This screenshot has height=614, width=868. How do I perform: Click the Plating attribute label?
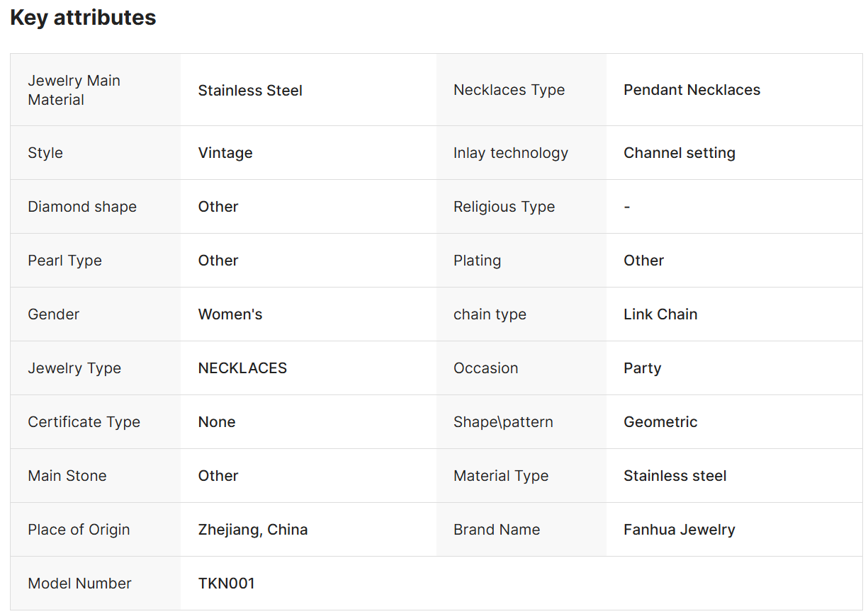(x=477, y=261)
